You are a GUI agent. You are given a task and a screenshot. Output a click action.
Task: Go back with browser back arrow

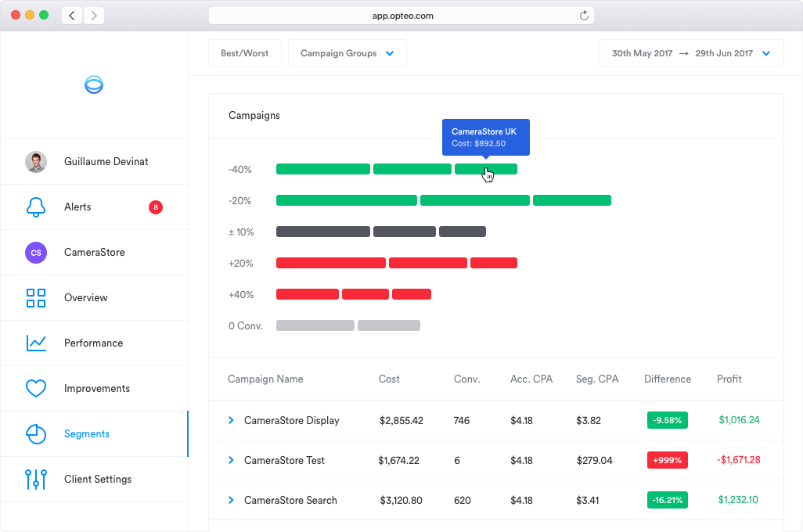[72, 16]
